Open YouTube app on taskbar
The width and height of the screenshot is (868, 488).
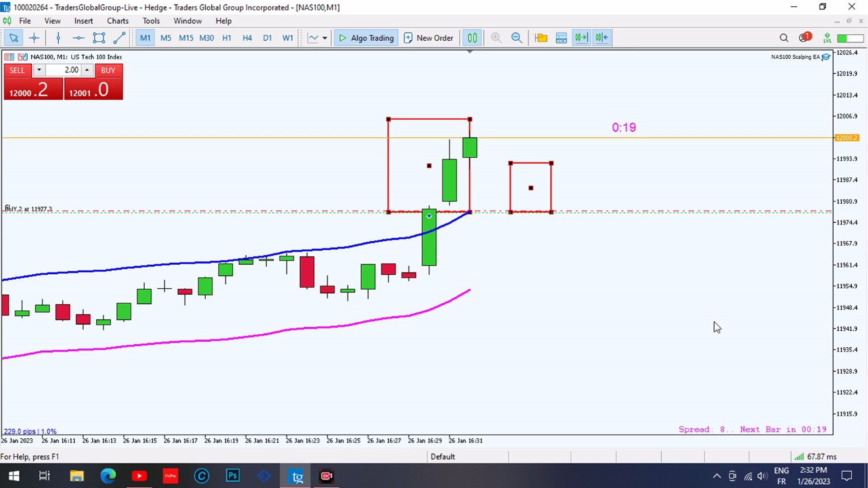pos(139,476)
